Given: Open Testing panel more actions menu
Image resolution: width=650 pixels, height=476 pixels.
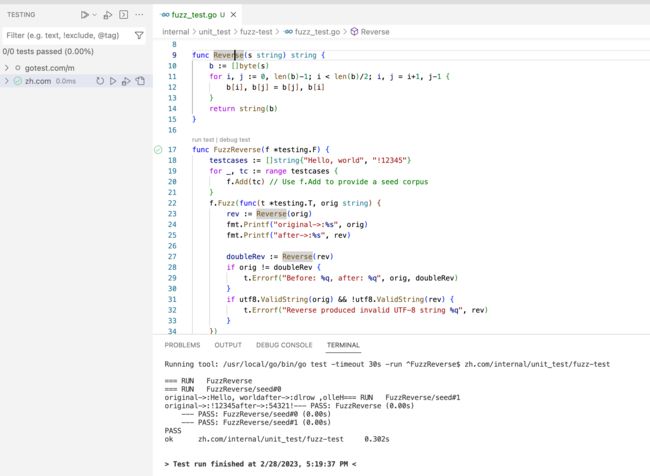Looking at the screenshot, I should pyautogui.click(x=139, y=15).
